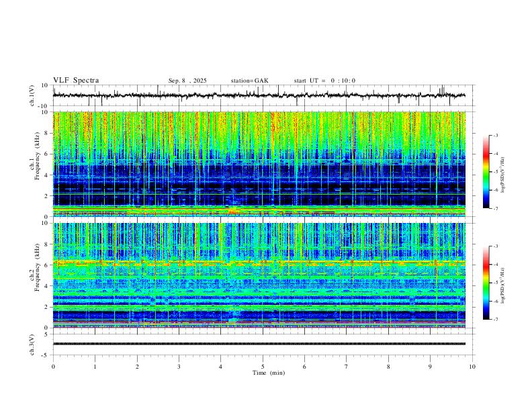This screenshot has width=532, height=411.
Task: Click the "9" minute time axis label
Action: [430, 367]
